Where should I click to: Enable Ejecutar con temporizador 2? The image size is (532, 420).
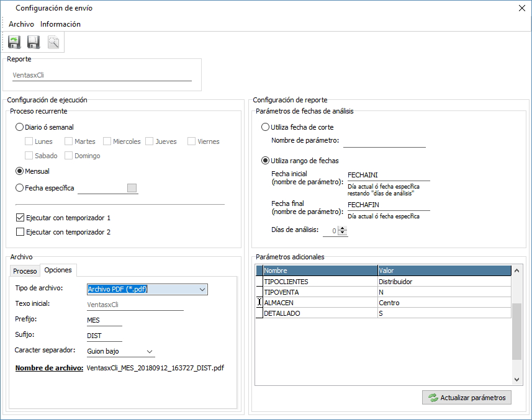tap(20, 232)
